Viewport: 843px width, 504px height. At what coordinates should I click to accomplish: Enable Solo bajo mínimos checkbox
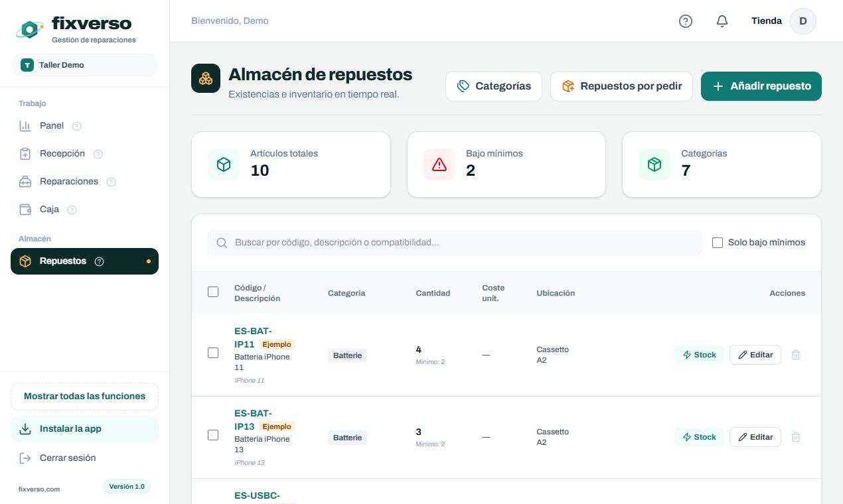718,243
